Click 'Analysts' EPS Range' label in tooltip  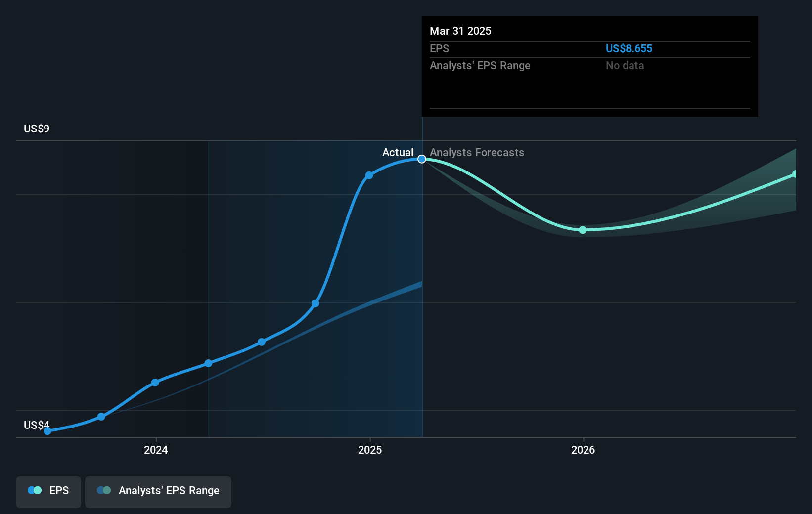tap(480, 65)
